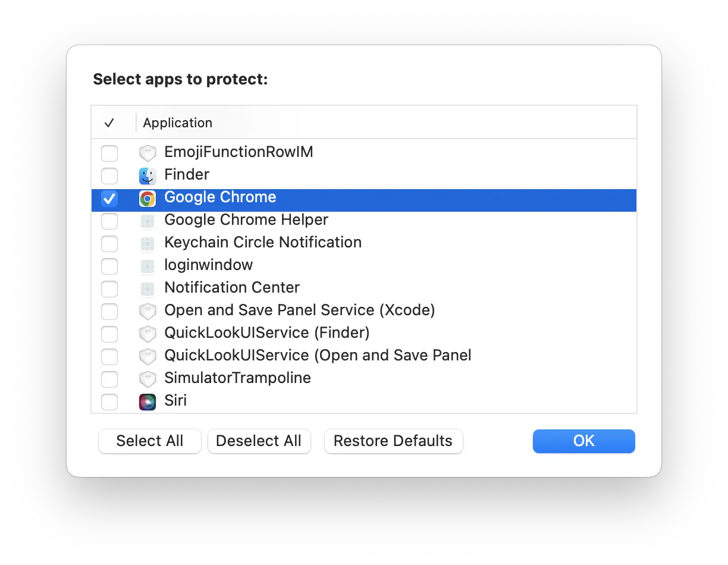Screen dimensions: 728x565
Task: Click the SimulatorTrampoline shield icon
Action: 147,379
